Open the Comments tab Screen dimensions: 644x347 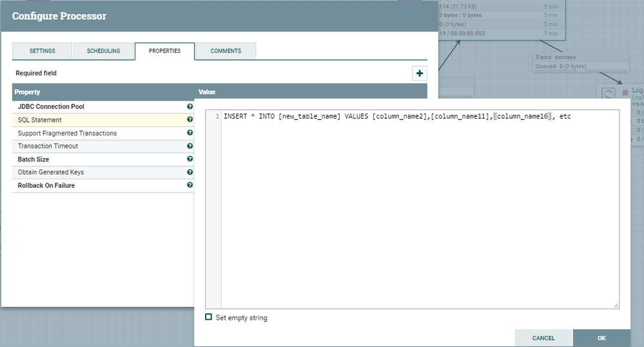[x=226, y=51]
